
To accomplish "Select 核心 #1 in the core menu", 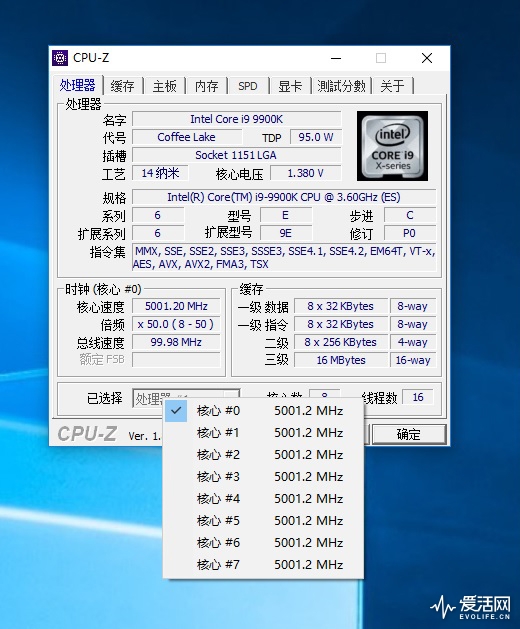I will 263,433.
